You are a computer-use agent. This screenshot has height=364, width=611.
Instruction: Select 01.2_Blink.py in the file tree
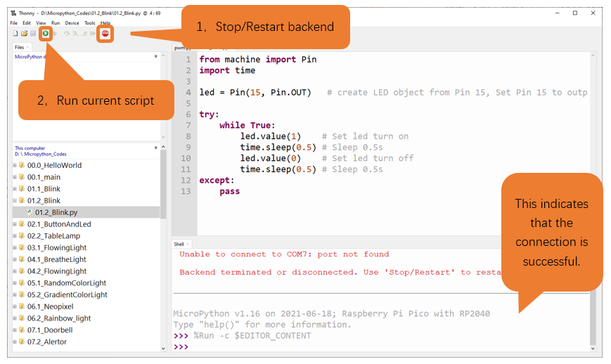click(x=86, y=212)
